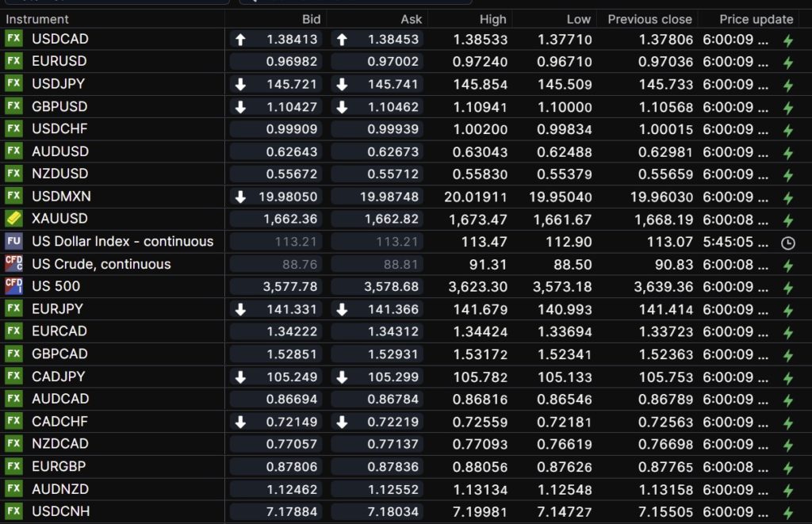Click the CFD icon beside US 500
The image size is (812, 524).
[13, 286]
